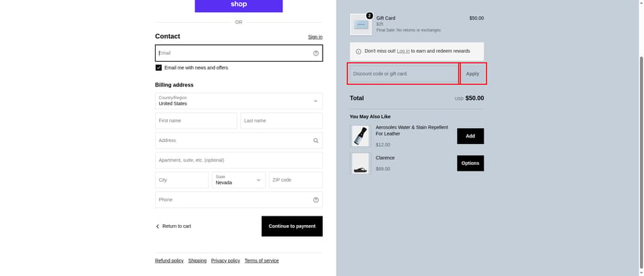Click the Email field help icon
Screen dimensions: 644x276
point(316,54)
